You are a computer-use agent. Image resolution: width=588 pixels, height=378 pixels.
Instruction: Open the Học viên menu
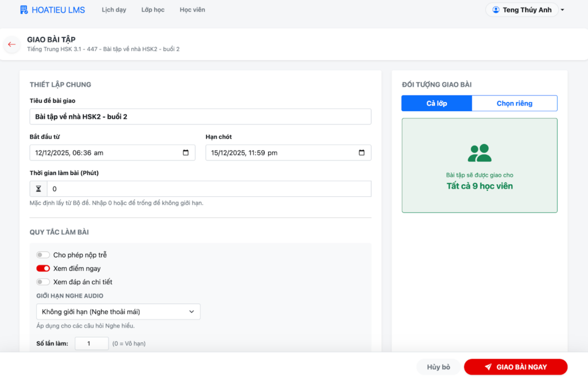(x=192, y=10)
